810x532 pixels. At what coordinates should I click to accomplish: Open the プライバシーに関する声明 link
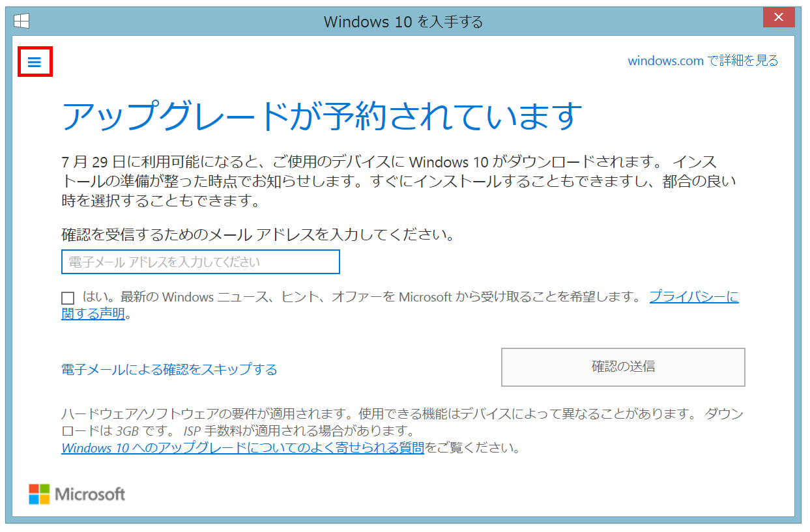[x=694, y=298]
